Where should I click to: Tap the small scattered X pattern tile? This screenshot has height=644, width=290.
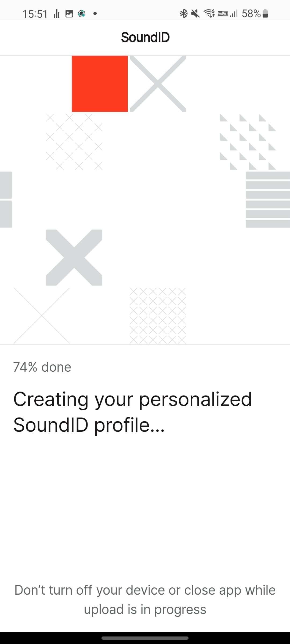[x=74, y=142]
